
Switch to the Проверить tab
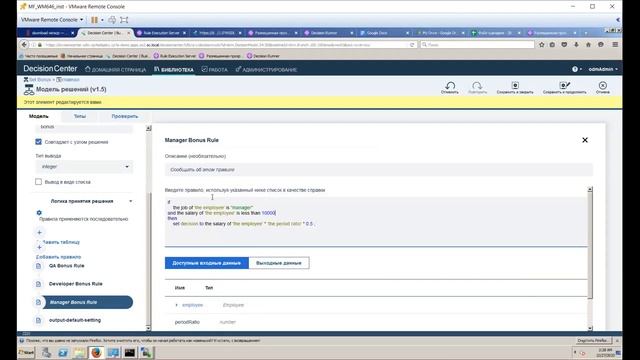click(124, 116)
